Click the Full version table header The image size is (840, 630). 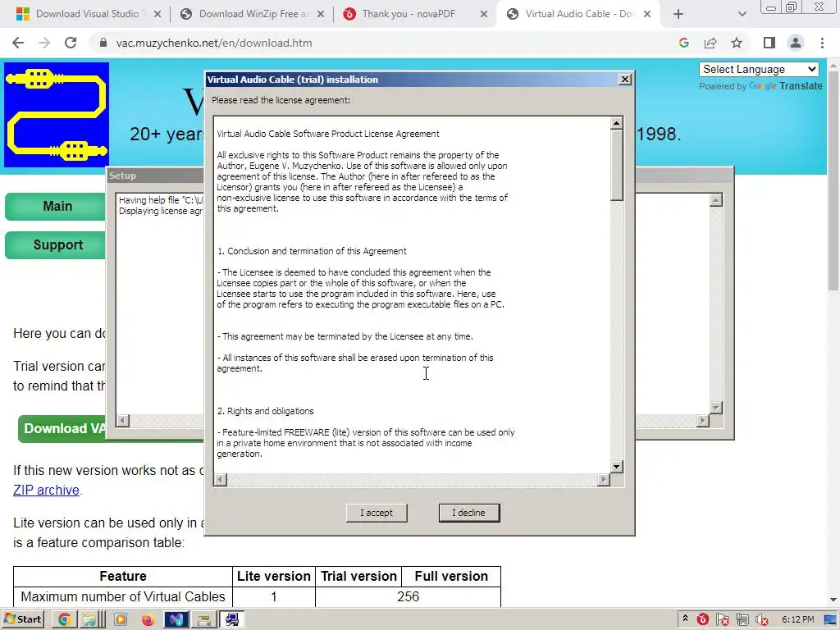pyautogui.click(x=451, y=577)
